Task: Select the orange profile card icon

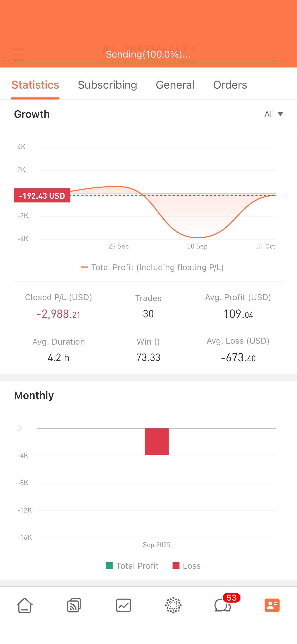Action: click(272, 605)
